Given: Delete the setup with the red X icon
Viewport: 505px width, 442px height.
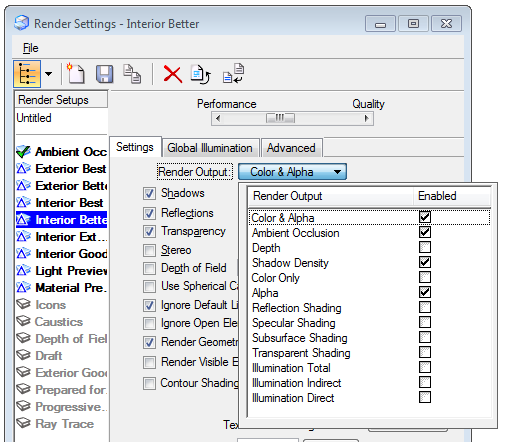Looking at the screenshot, I should (172, 74).
